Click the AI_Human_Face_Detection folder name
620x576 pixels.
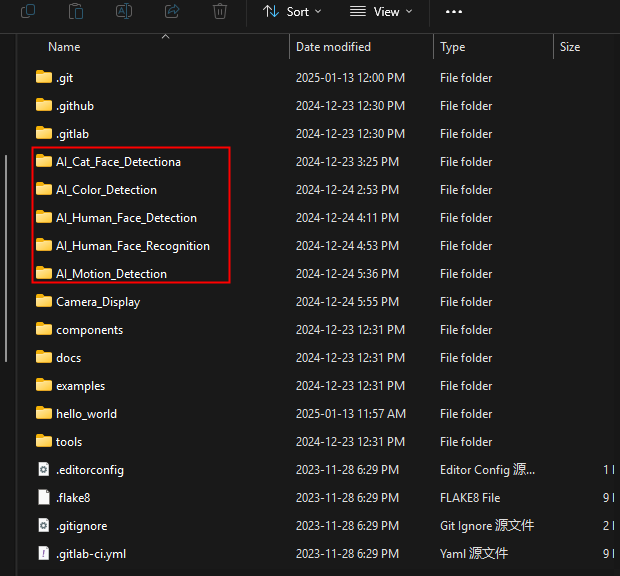click(127, 218)
